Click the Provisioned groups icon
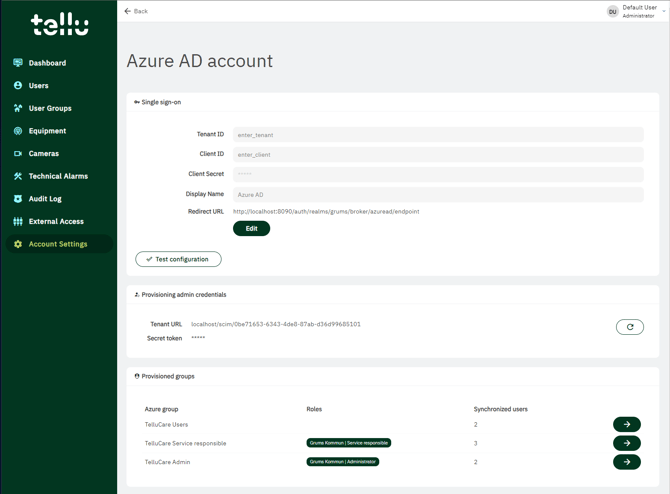Image resolution: width=670 pixels, height=494 pixels. click(137, 376)
